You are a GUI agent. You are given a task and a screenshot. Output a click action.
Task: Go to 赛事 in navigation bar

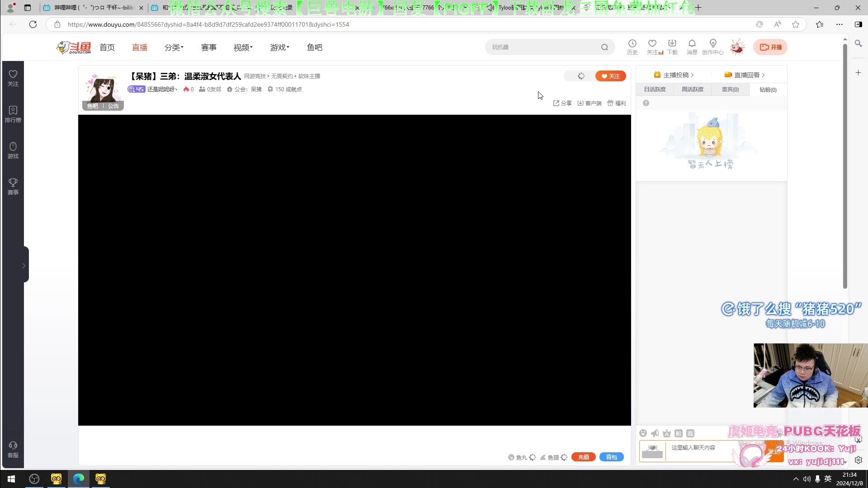point(209,47)
